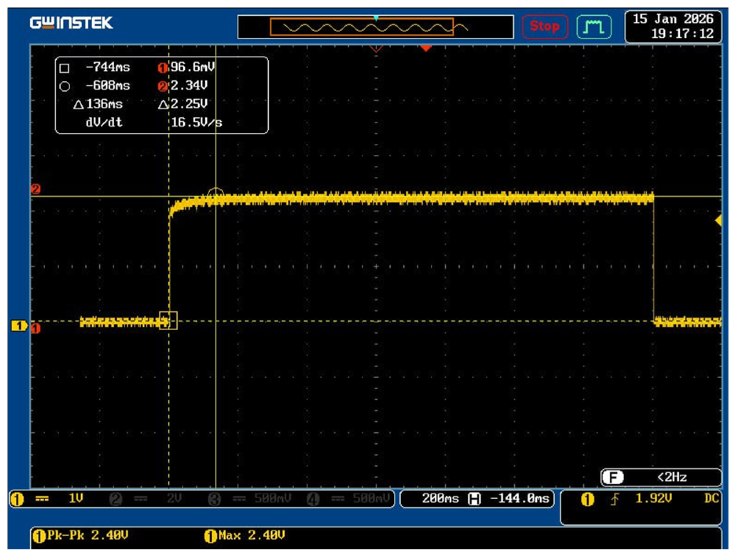Viewport: 737px width, 560px height.
Task: Open the 1.92V trigger level setting
Action: tap(653, 499)
